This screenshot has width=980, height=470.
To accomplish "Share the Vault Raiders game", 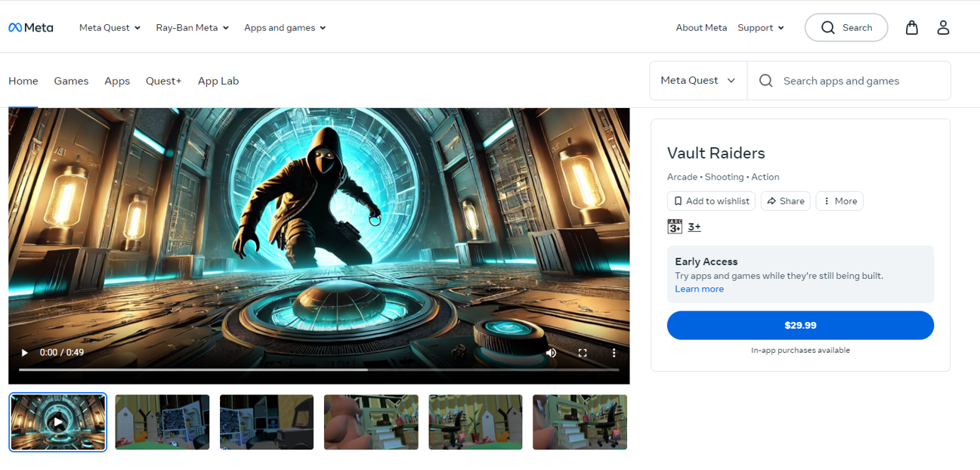I will click(x=785, y=201).
